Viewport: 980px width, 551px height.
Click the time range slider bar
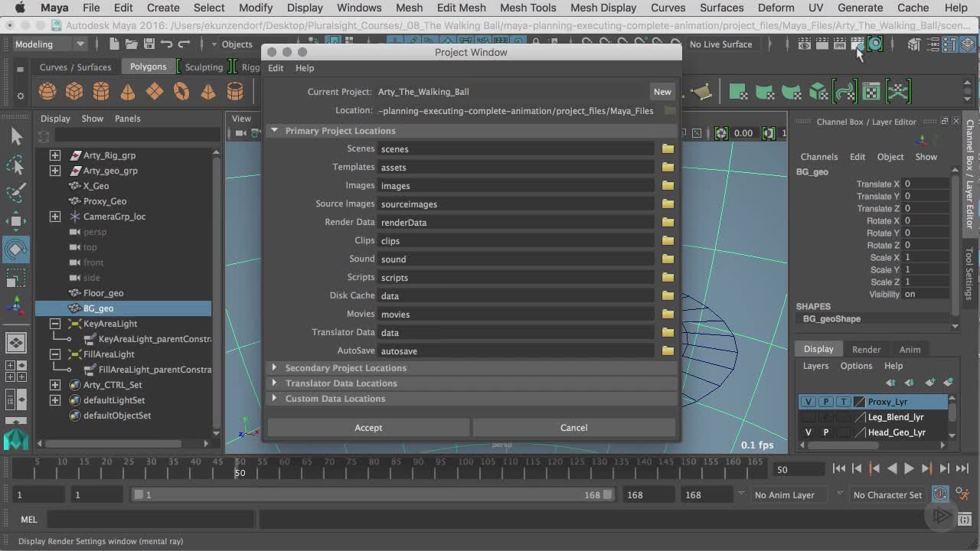click(x=374, y=495)
